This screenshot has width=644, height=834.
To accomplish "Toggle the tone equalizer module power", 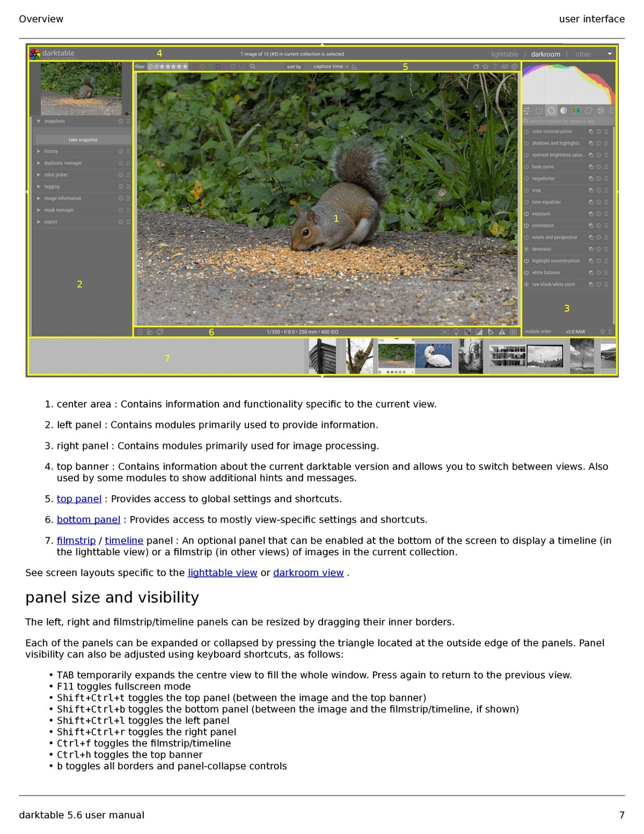I will [x=526, y=202].
